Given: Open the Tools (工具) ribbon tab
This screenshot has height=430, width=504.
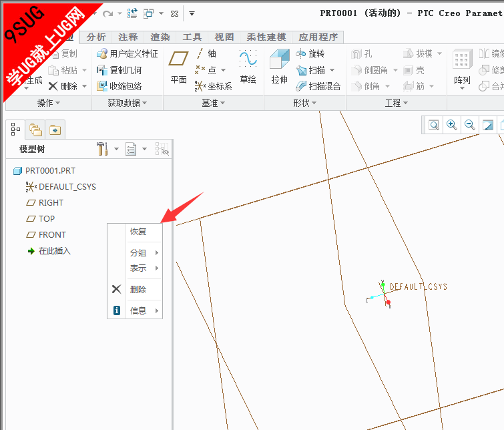Looking at the screenshot, I should pos(192,37).
